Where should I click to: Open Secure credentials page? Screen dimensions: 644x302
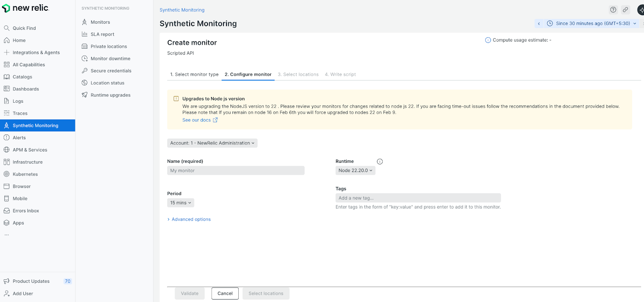pyautogui.click(x=111, y=71)
